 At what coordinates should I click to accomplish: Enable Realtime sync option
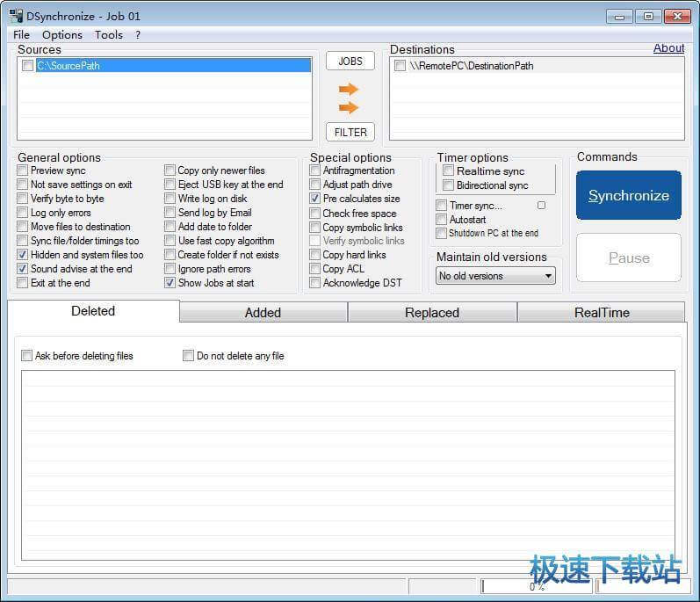tap(449, 171)
